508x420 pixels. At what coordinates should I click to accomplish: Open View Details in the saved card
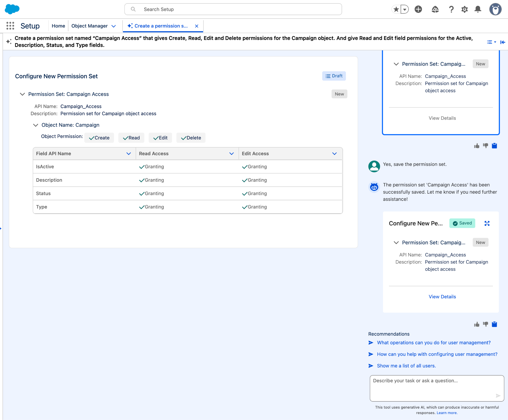[442, 297]
